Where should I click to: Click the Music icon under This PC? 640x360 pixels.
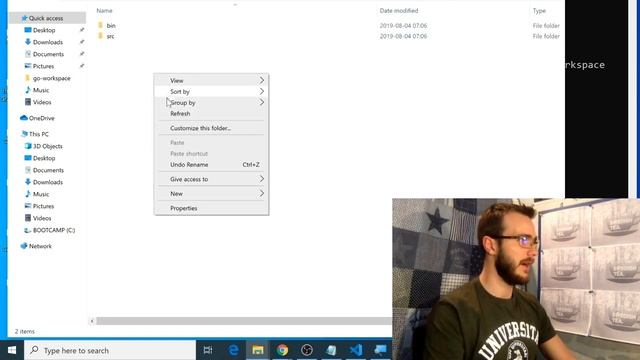click(28, 194)
